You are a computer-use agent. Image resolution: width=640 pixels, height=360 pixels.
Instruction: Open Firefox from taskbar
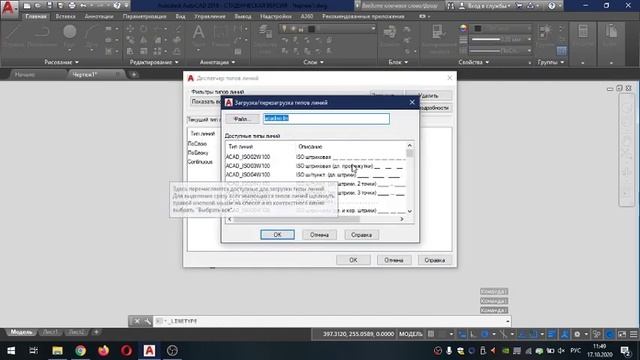click(103, 351)
